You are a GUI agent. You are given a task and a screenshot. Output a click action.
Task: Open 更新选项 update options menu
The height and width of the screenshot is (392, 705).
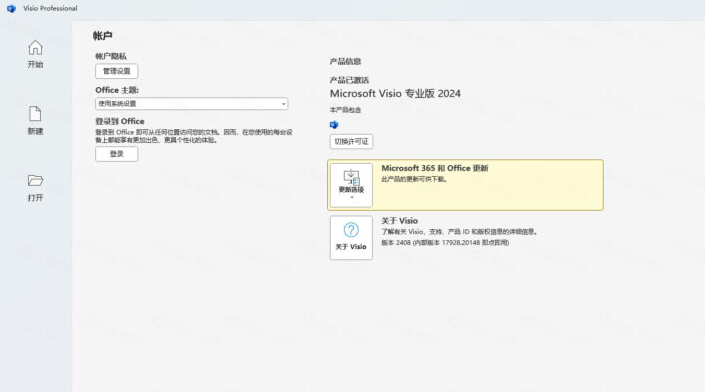351,185
